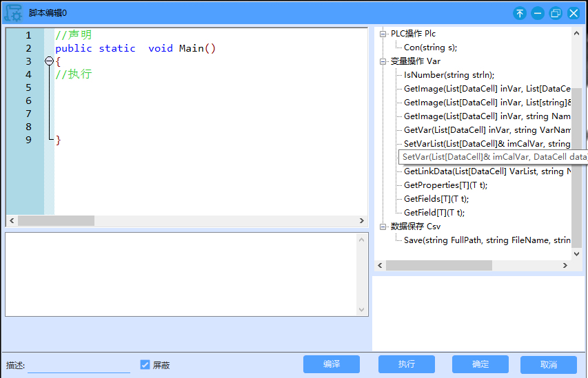Select GetImage entry with string Nam
The width and height of the screenshot is (588, 378).
pos(487,116)
